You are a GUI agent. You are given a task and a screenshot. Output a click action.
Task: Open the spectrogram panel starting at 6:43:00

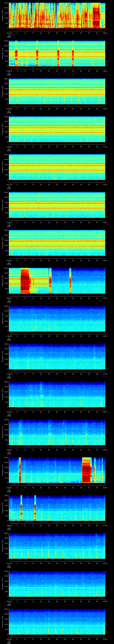[57, 243]
